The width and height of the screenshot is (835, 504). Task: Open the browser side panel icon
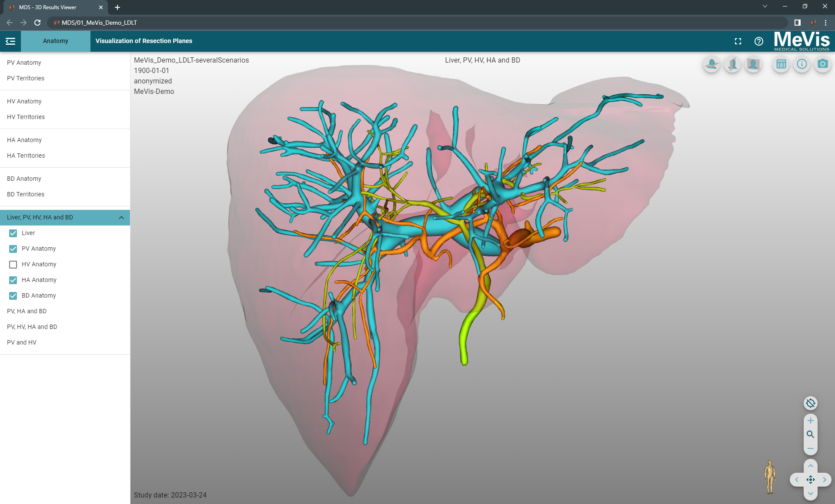coord(798,23)
